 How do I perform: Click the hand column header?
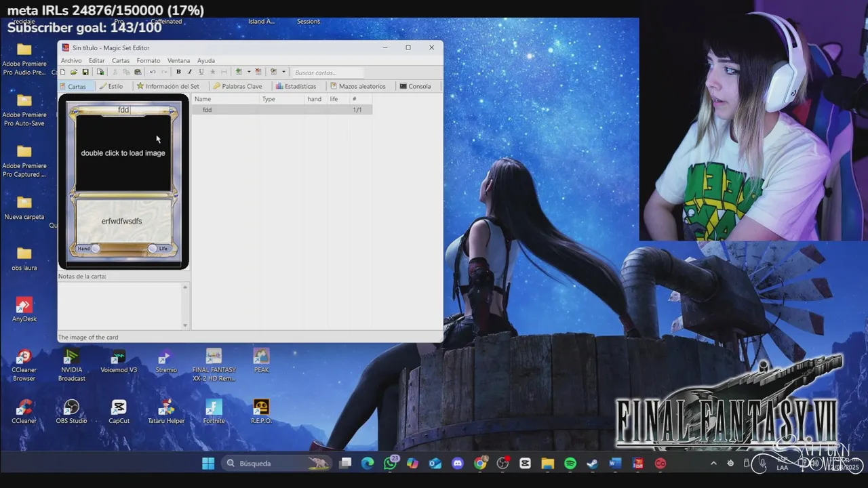(x=317, y=99)
